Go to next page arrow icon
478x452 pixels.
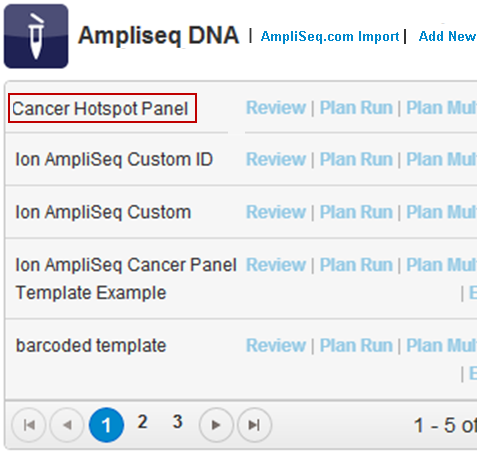click(x=216, y=425)
